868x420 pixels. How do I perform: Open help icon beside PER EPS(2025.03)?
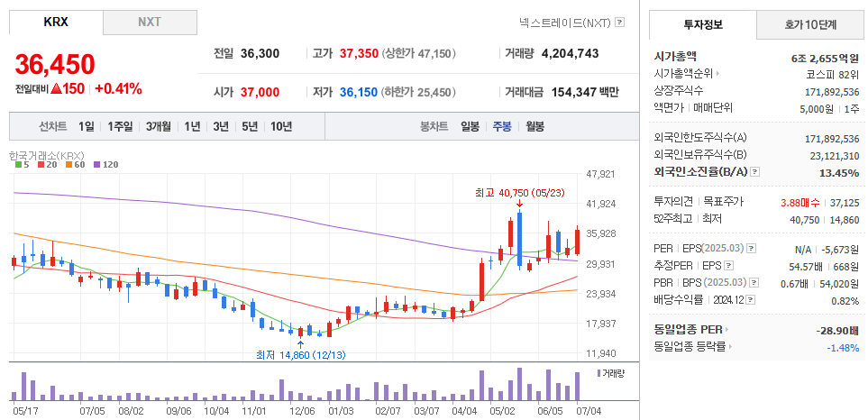751,248
